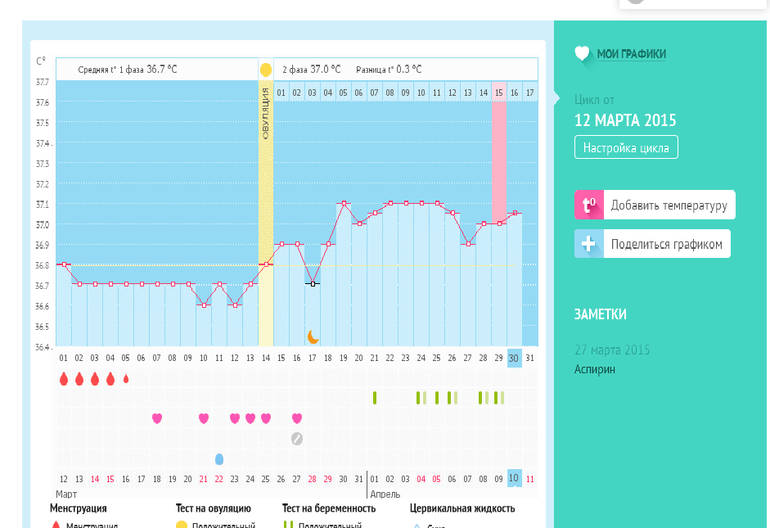Click the pink thermometer t° icon
This screenshot has height=528, width=770.
[588, 205]
